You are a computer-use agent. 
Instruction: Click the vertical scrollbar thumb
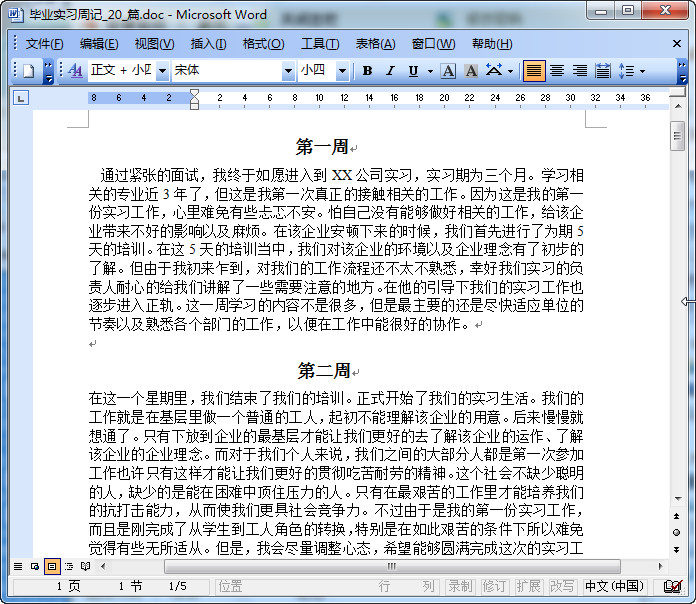[x=677, y=136]
